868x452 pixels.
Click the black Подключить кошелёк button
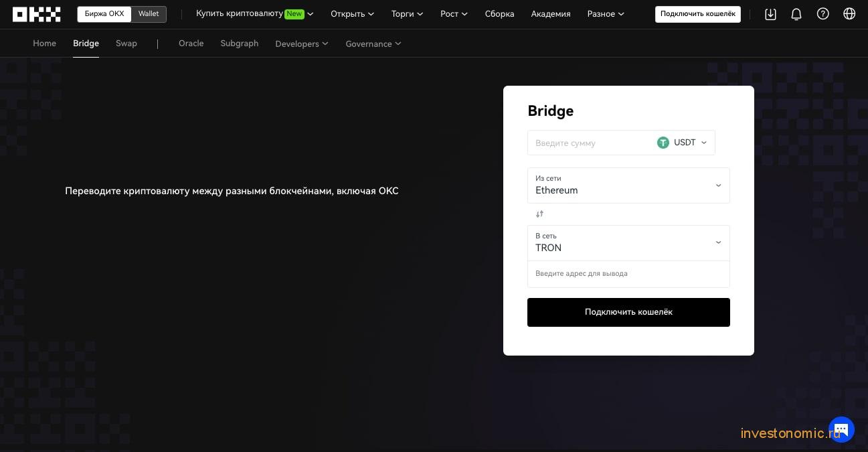628,312
